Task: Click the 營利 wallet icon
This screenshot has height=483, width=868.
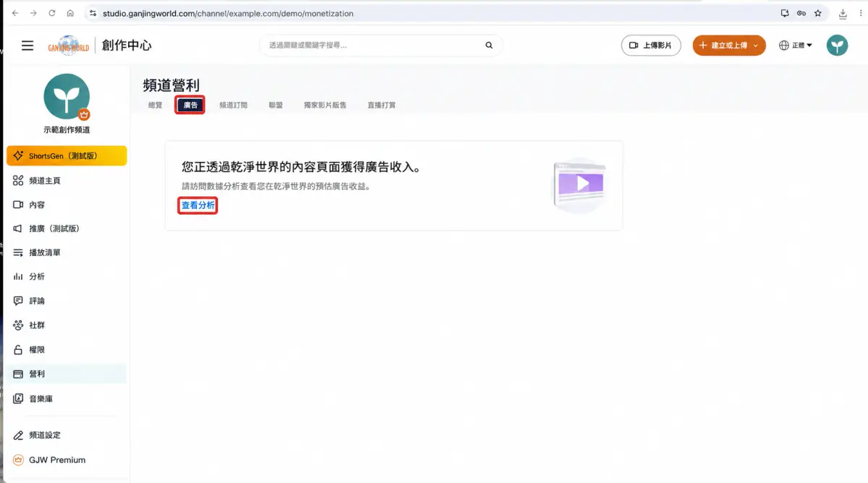Action: (x=18, y=374)
